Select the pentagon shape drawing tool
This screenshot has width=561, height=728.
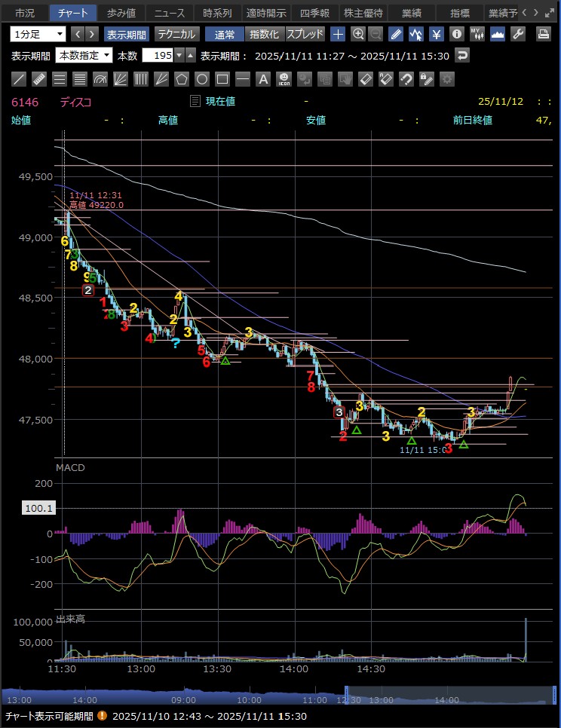[x=182, y=79]
